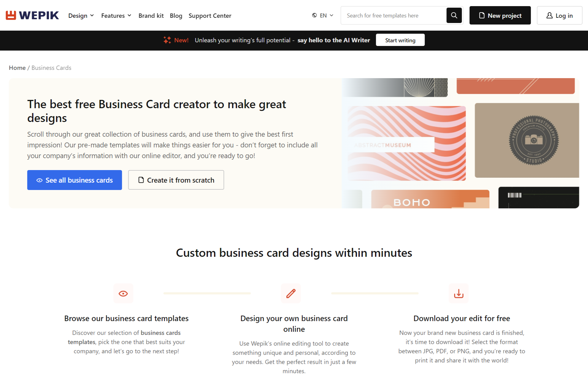Click the red eye icon above Browse
The height and width of the screenshot is (391, 588).
click(123, 294)
